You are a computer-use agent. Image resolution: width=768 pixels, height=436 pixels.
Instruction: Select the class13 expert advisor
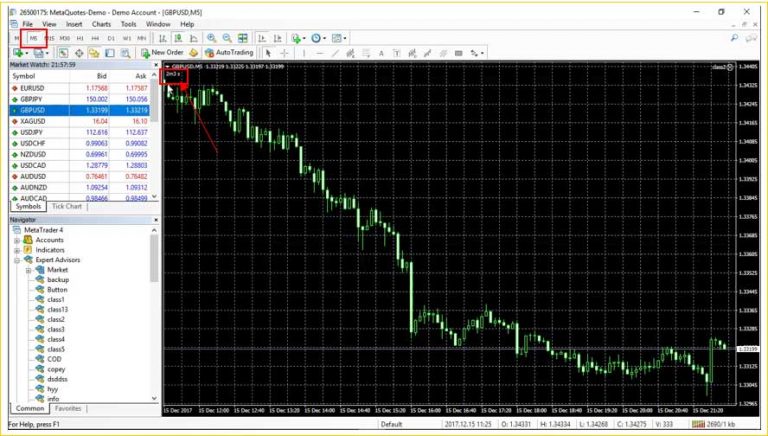pos(57,310)
